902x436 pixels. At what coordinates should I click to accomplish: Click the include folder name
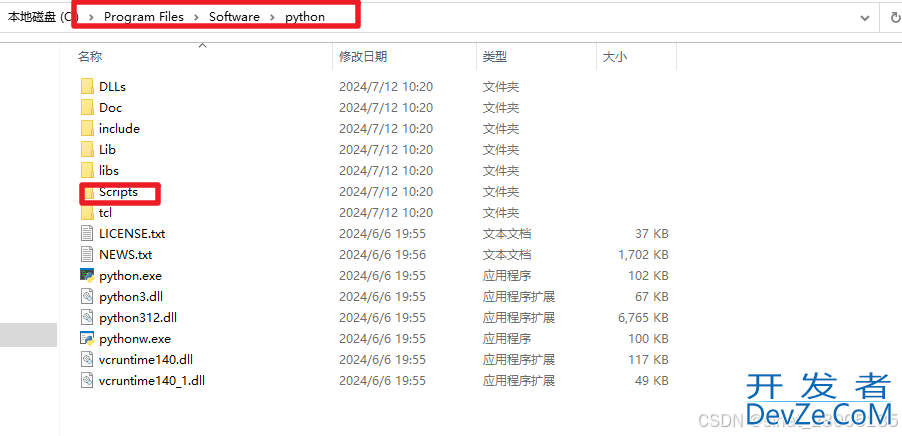pos(119,129)
